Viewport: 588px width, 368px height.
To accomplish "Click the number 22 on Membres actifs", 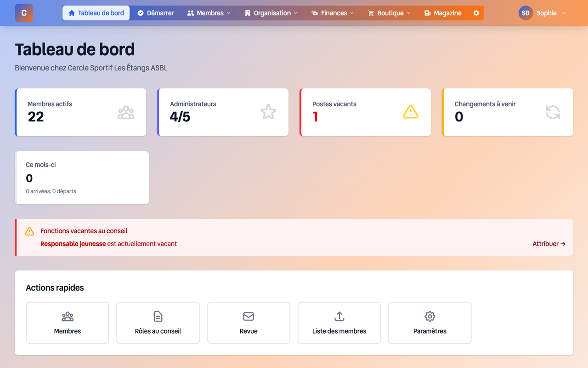I will pyautogui.click(x=36, y=117).
